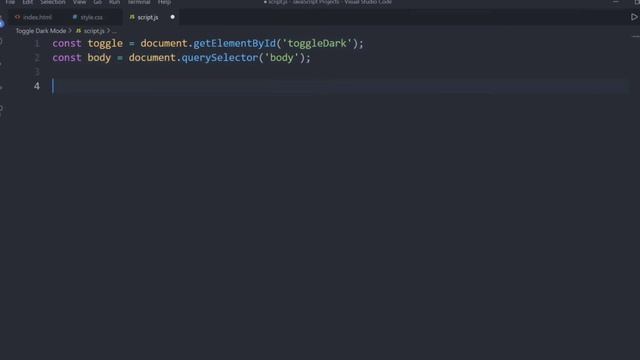
Task: Click the querySelector method in line 2
Action: [x=220, y=58]
